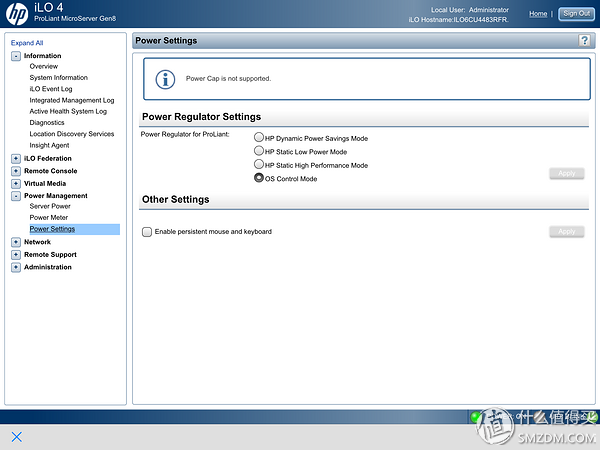
Task: Open Integrated Management Log
Action: click(72, 100)
